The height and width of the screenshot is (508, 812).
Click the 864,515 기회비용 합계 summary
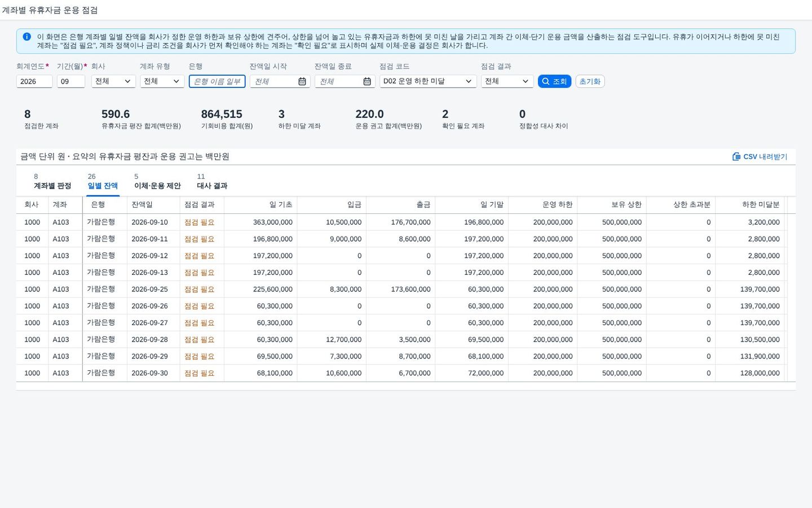(227, 119)
